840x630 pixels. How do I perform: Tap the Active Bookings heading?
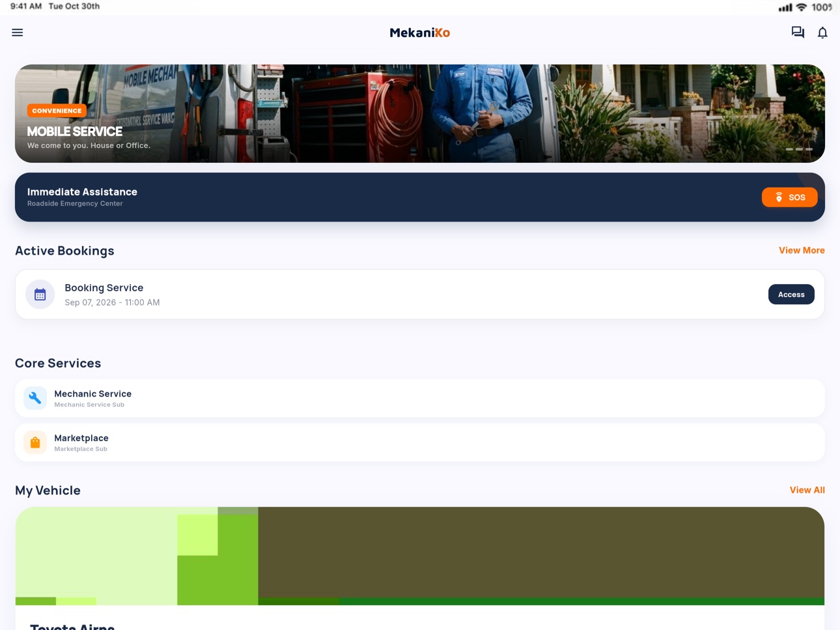click(x=64, y=250)
